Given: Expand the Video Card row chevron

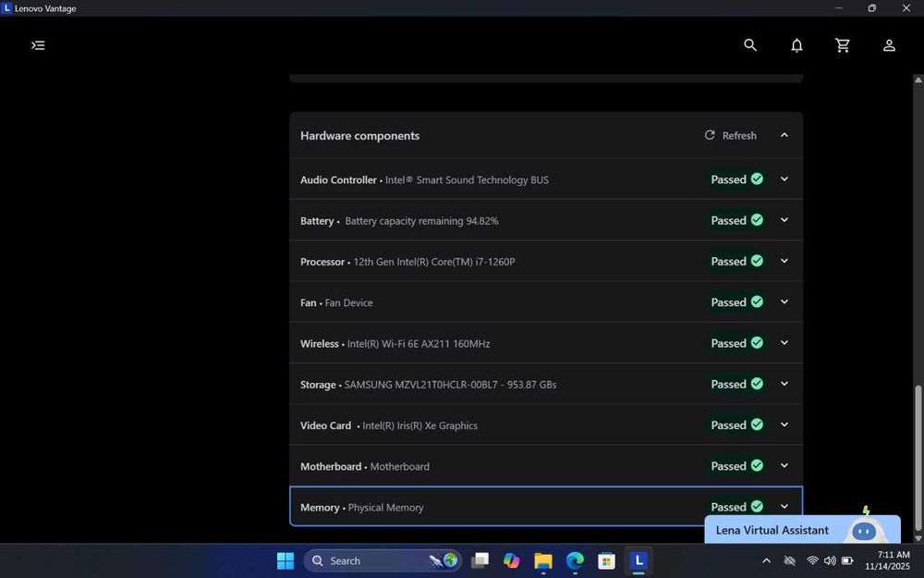Looking at the screenshot, I should point(784,424).
